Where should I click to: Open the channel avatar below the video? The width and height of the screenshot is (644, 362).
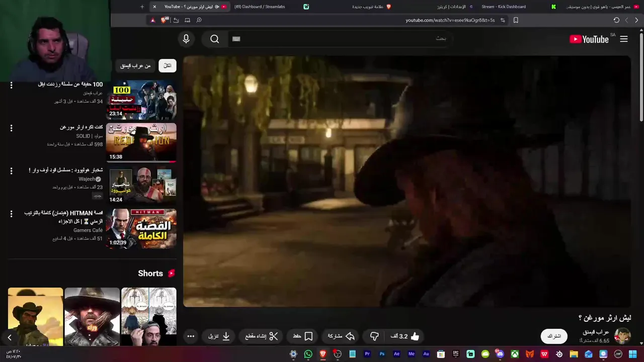[x=622, y=336]
